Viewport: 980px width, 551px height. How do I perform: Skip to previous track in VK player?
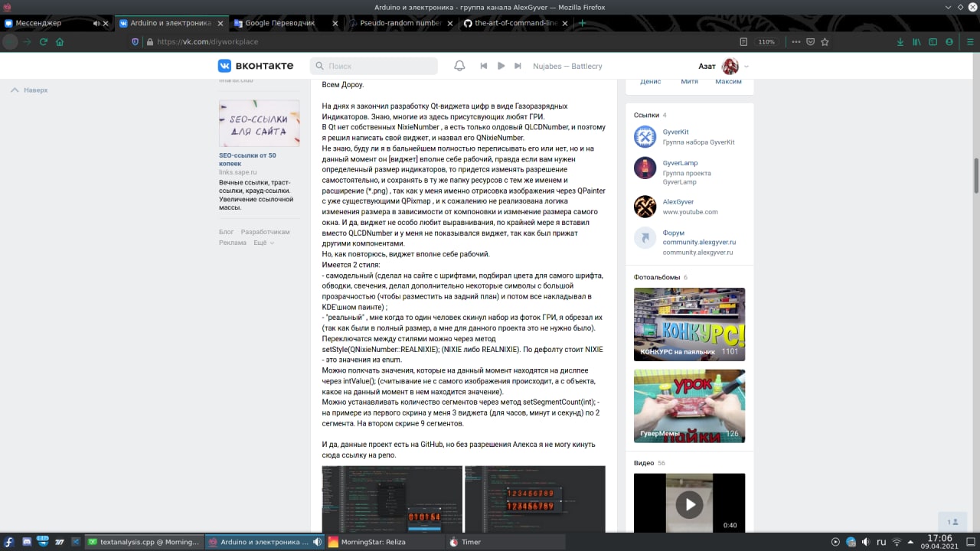pyautogui.click(x=484, y=66)
